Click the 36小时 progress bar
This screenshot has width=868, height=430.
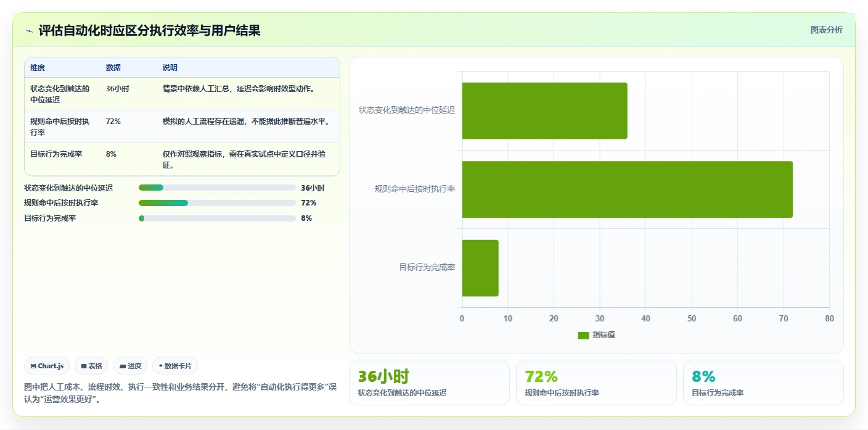pos(218,188)
